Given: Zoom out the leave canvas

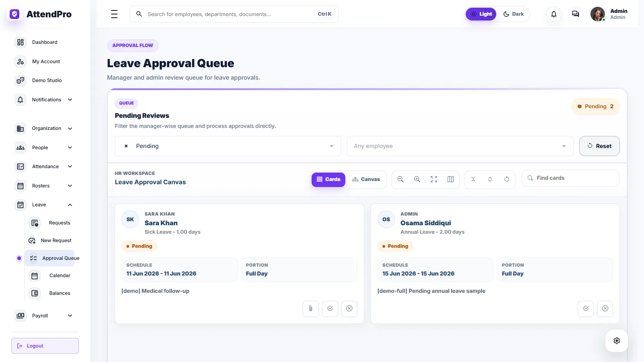Looking at the screenshot, I should pyautogui.click(x=400, y=179).
